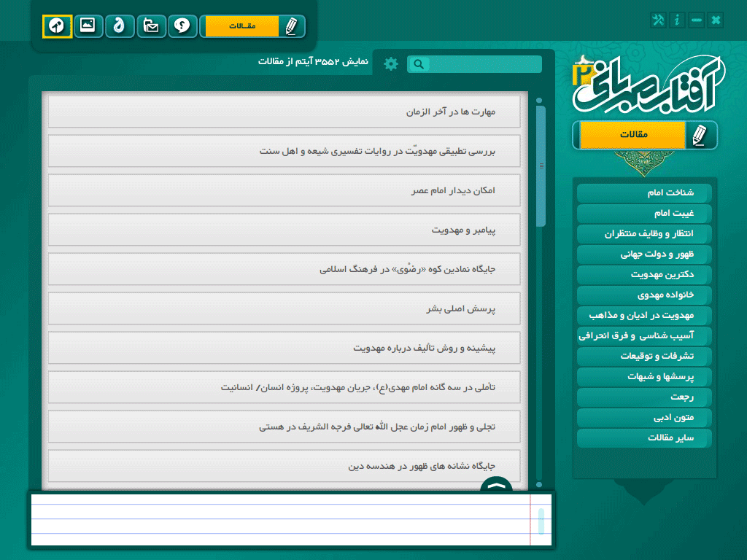
Task: Expand the notes panel with chevron-up button
Action: (x=496, y=484)
